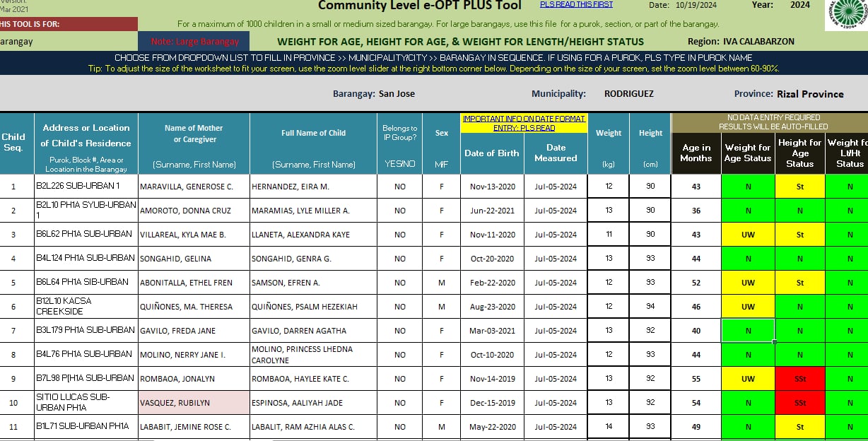
Task: Select the Barangay name San Jose cell
Action: (397, 93)
